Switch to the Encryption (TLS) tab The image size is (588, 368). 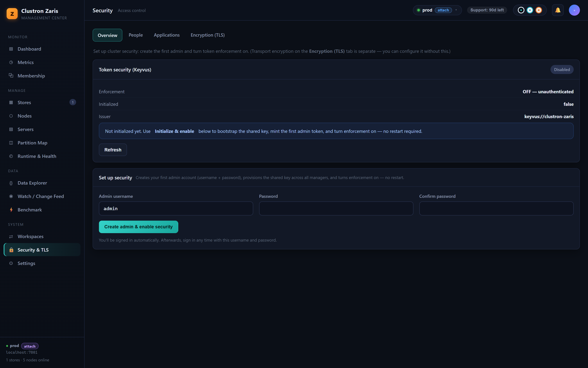point(207,35)
